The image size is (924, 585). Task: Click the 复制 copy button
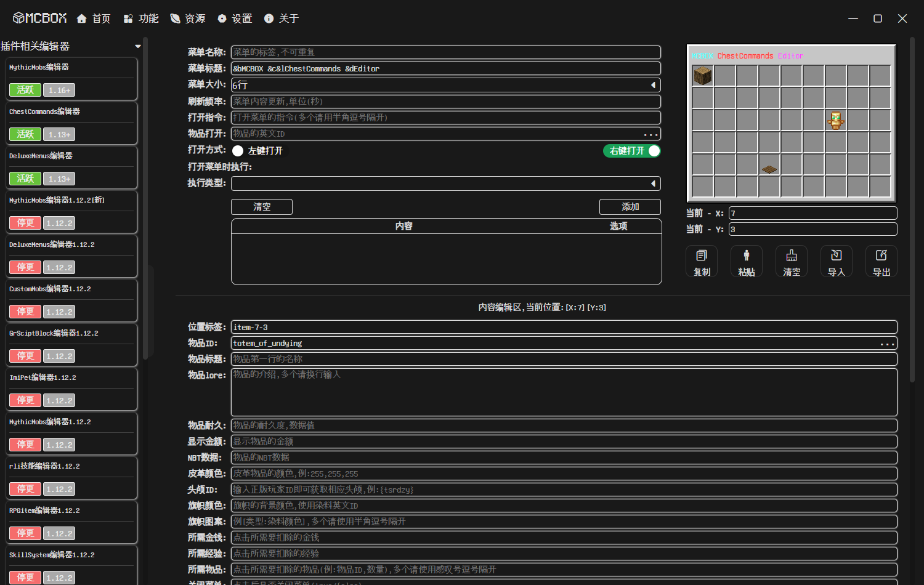pos(702,262)
